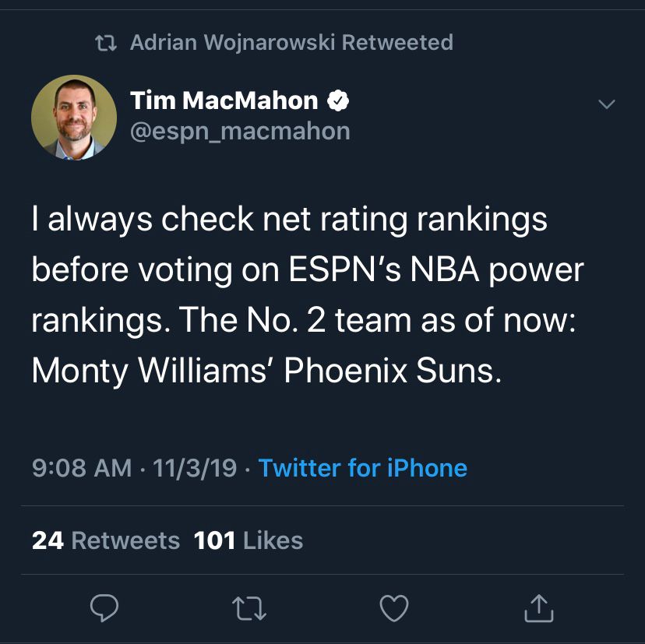Click the Adrian Wojnarowski Retweeted label
Image resolution: width=645 pixels, height=644 pixels.
[x=291, y=42]
